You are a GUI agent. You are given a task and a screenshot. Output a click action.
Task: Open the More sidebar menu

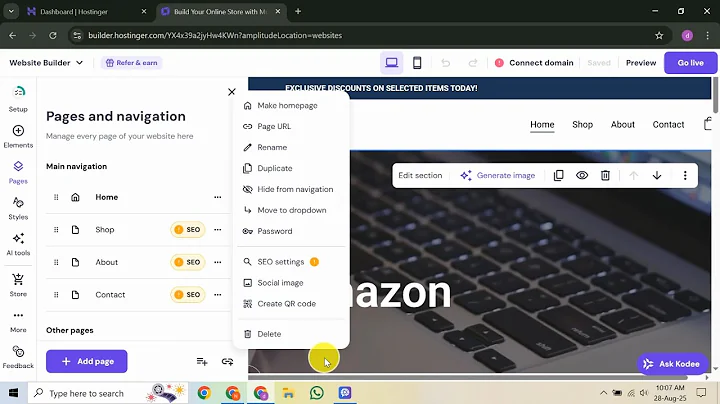click(18, 321)
